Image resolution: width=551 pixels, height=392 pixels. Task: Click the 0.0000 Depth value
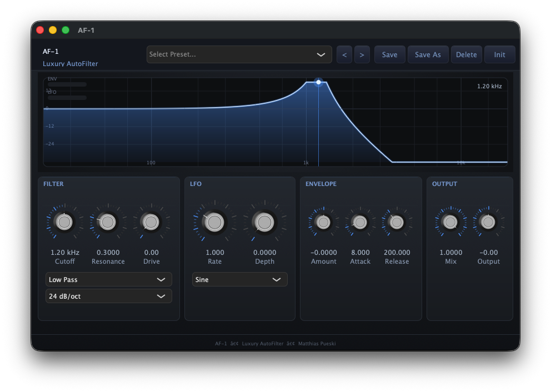click(x=264, y=253)
